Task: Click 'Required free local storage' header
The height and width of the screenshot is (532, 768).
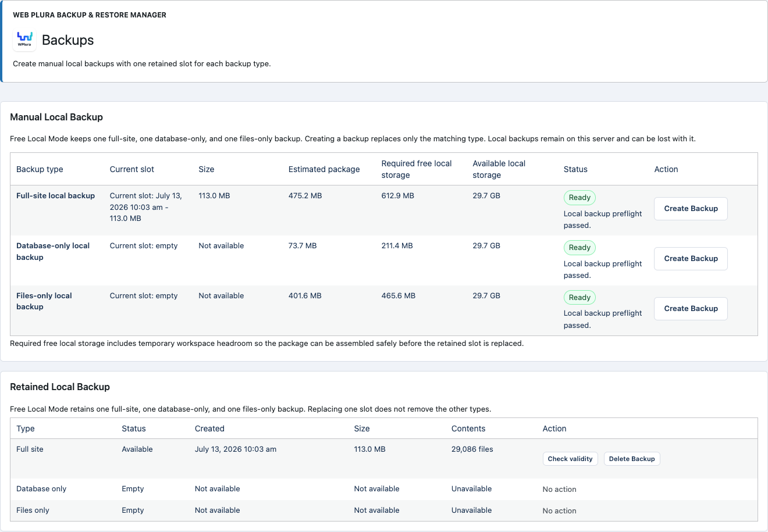Action: click(417, 169)
